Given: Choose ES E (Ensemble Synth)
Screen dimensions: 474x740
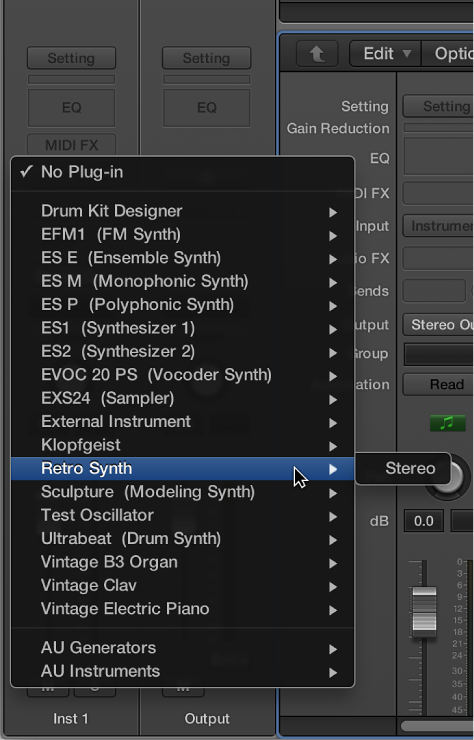Looking at the screenshot, I should click(183, 258).
